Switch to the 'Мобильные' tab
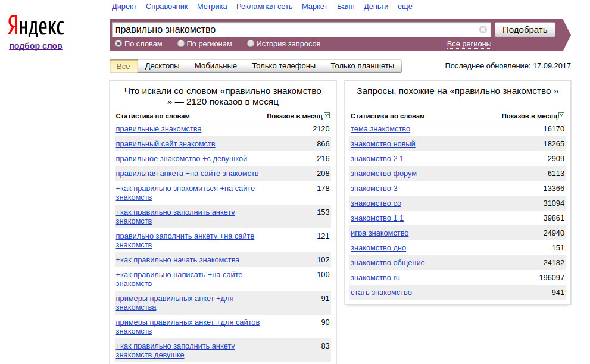 point(216,66)
